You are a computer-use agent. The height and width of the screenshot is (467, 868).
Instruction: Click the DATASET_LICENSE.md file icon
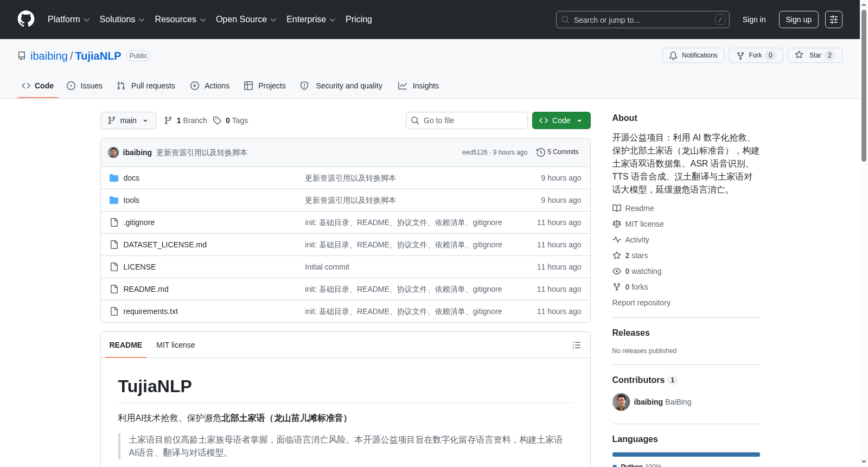[x=114, y=245]
